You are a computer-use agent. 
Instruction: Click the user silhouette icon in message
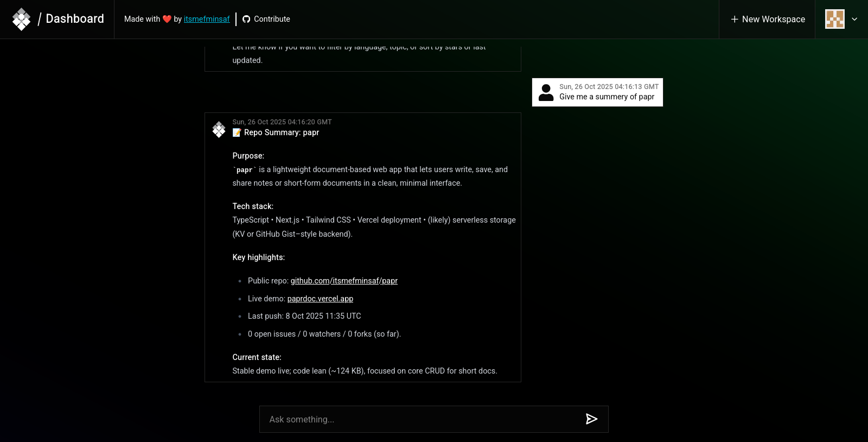click(546, 92)
